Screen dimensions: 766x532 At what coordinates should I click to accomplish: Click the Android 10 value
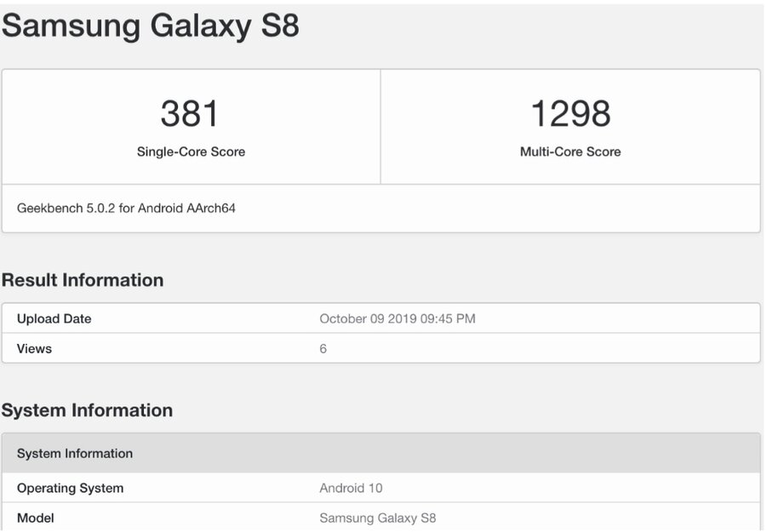pyautogui.click(x=351, y=488)
